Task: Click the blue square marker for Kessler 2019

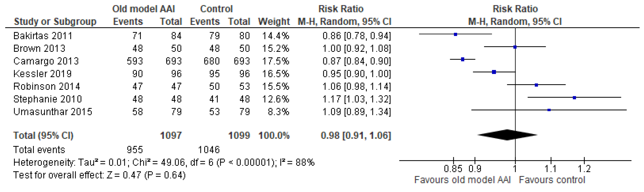Action: (x=494, y=72)
